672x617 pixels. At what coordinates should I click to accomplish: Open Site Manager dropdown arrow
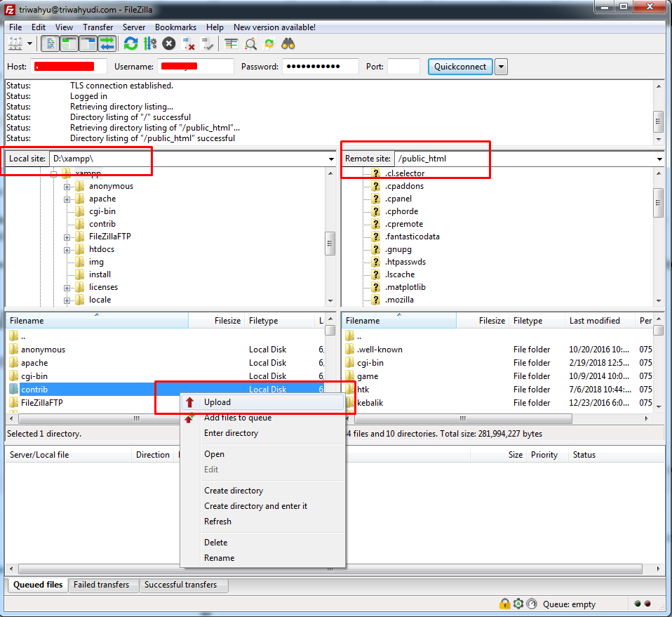point(29,44)
